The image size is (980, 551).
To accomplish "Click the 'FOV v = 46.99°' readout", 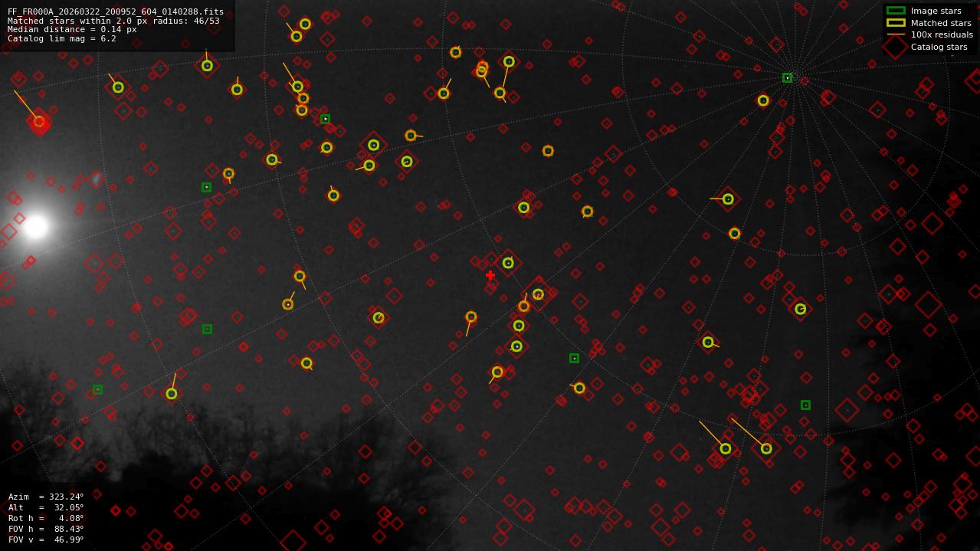I will (x=46, y=540).
